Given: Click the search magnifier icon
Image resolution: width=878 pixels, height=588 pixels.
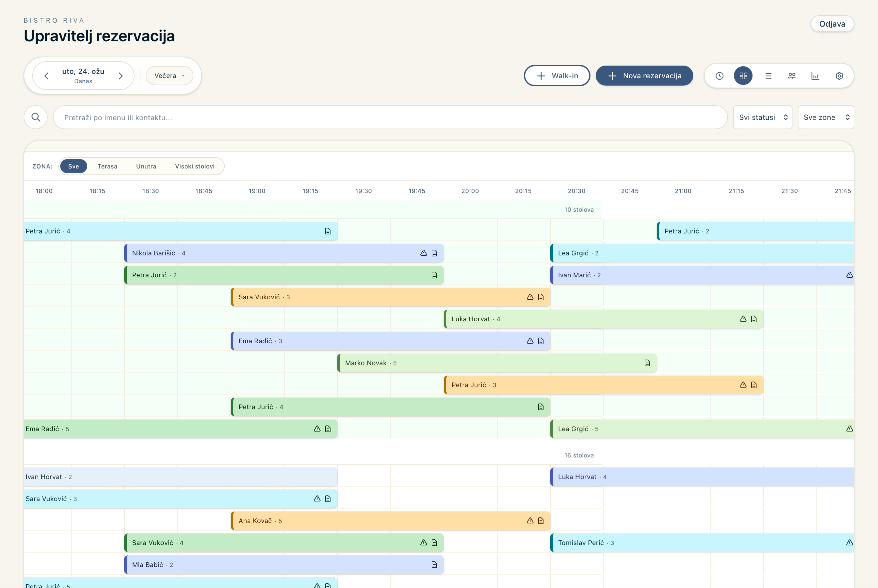Looking at the screenshot, I should (36, 118).
